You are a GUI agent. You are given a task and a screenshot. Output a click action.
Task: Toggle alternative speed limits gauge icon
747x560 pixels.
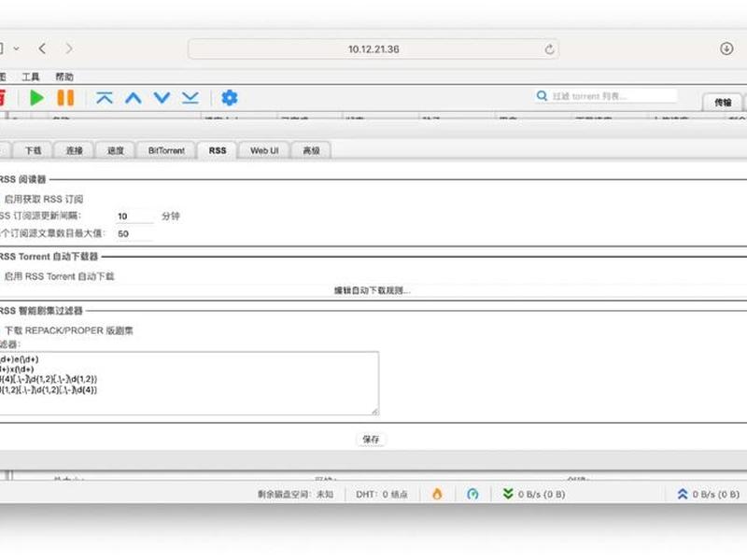pyautogui.click(x=472, y=494)
